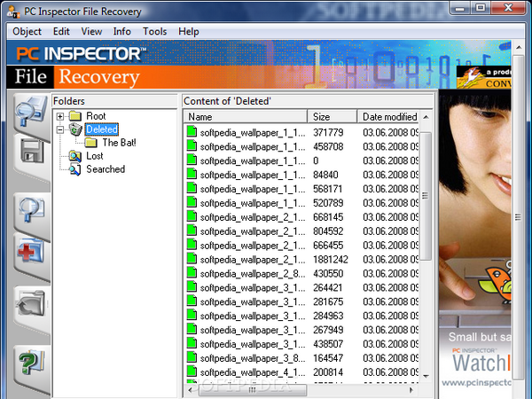
Task: Click the folder with red cross icon
Action: point(31,251)
